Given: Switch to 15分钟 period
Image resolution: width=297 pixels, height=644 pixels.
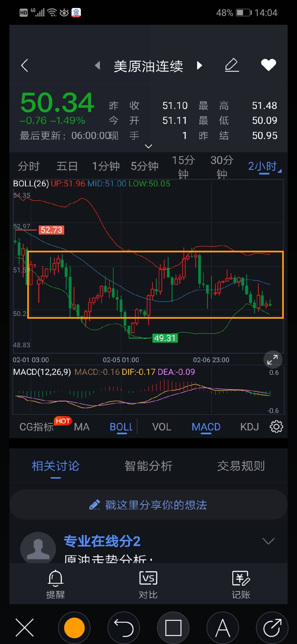Looking at the screenshot, I should (x=183, y=167).
